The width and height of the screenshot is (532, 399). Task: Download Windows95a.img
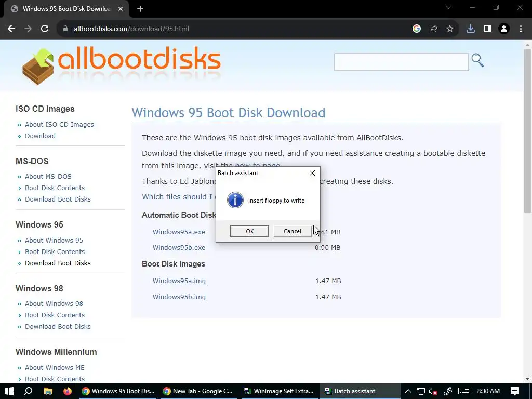point(179,281)
